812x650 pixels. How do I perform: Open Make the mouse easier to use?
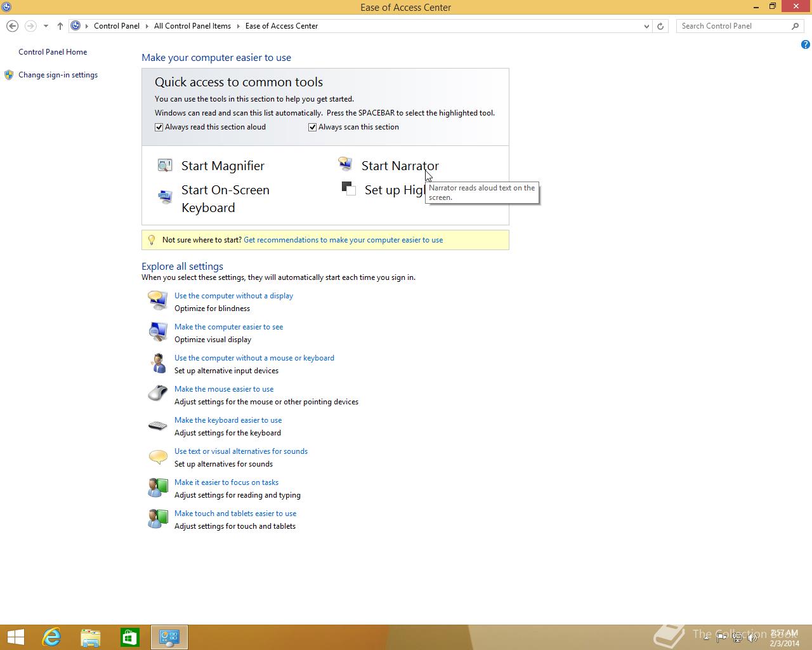tap(224, 389)
